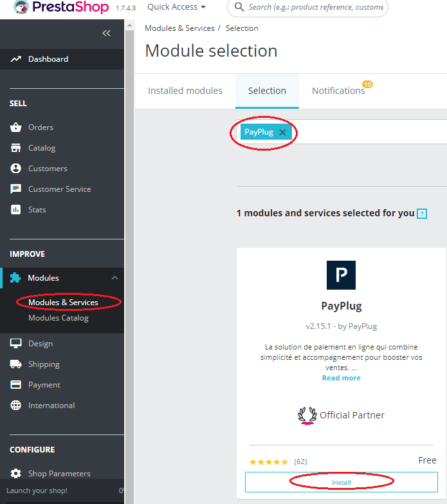This screenshot has height=504, width=447.
Task: Click the star rating of PayPlug
Action: (269, 462)
